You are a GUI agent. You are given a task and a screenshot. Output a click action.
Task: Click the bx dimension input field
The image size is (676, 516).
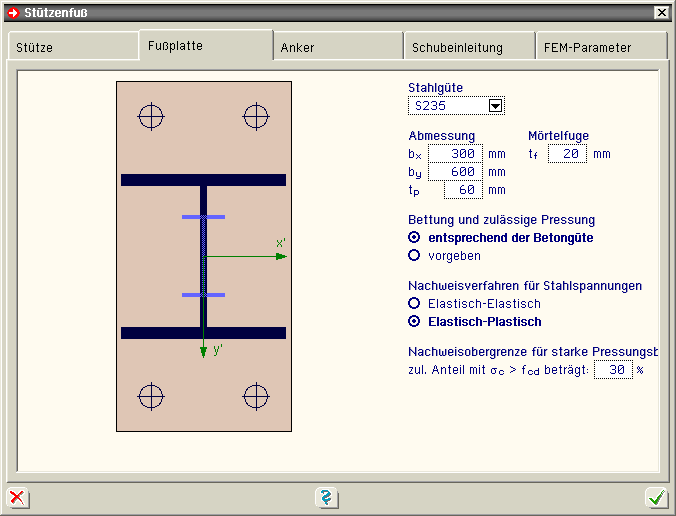(455, 154)
